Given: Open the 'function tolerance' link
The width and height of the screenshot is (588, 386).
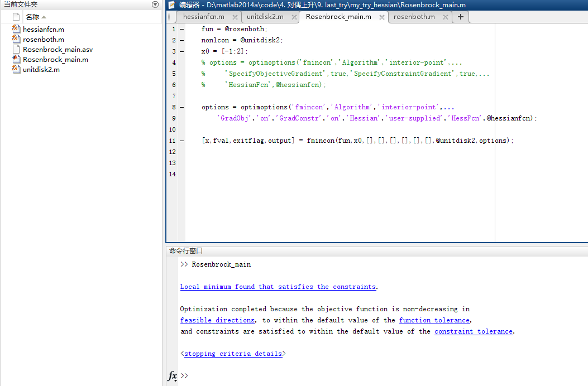Looking at the screenshot, I should pyautogui.click(x=434, y=320).
